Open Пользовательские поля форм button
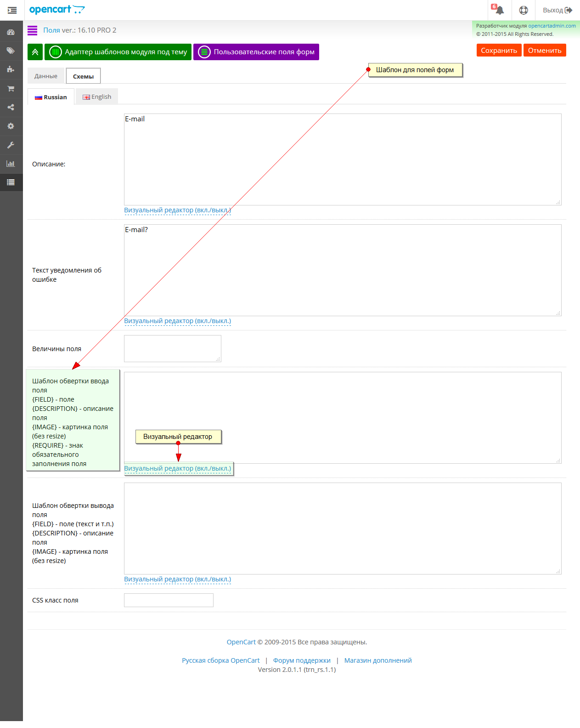This screenshot has width=580, height=728. tap(256, 52)
